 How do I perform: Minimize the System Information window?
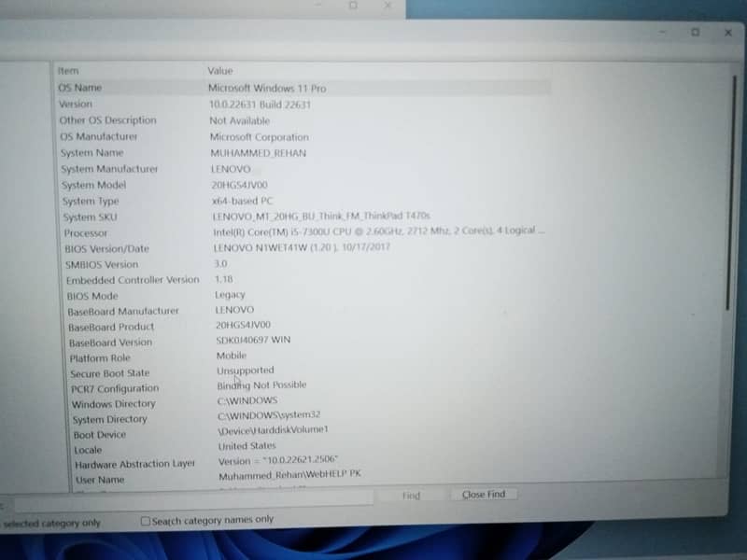pos(663,32)
